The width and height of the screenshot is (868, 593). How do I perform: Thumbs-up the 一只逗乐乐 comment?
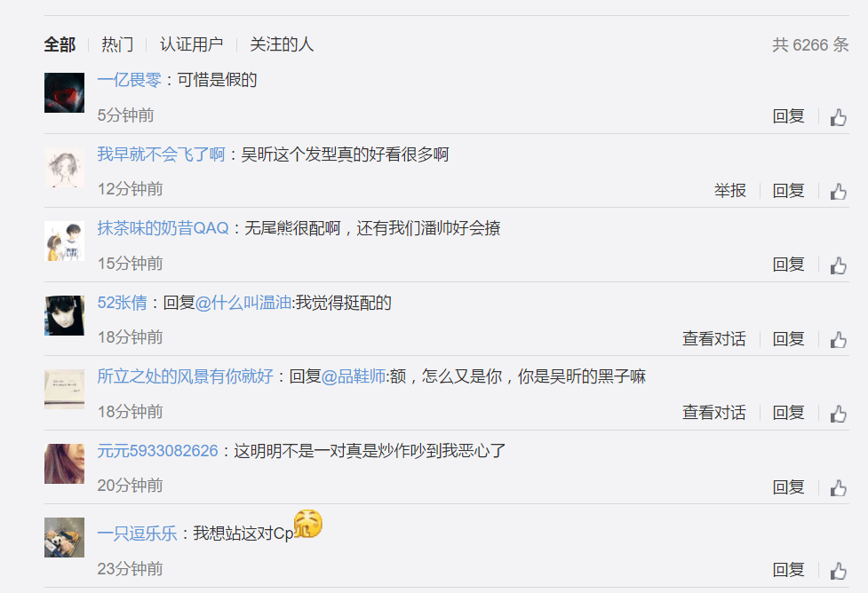click(x=838, y=571)
